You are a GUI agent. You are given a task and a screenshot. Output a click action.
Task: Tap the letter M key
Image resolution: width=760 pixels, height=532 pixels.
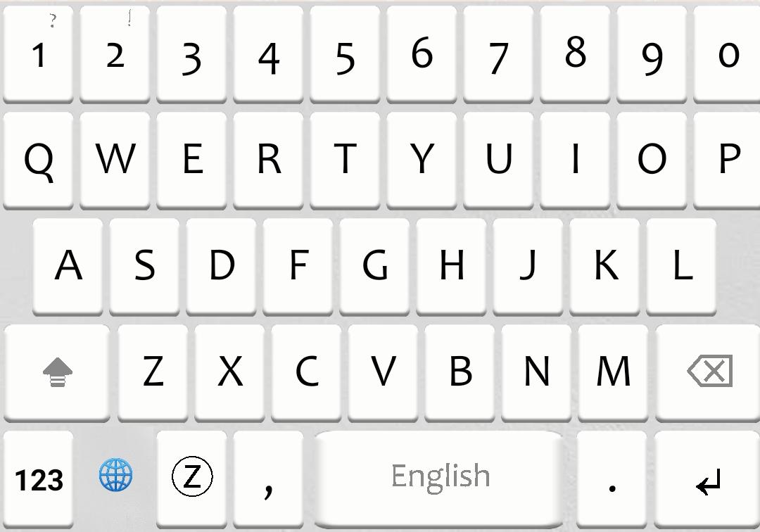tap(613, 372)
